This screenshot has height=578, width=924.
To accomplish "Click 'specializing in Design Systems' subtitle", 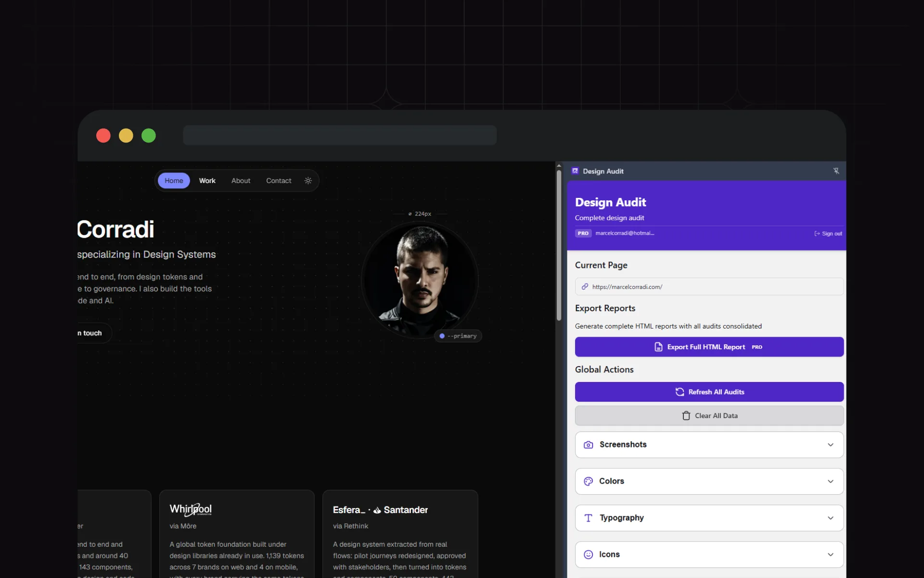I will pyautogui.click(x=146, y=254).
